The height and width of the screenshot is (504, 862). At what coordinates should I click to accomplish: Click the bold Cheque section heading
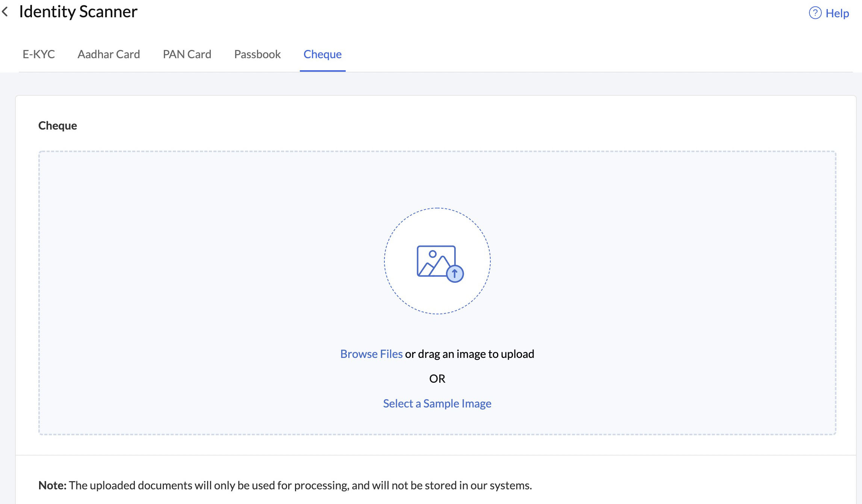pos(57,125)
